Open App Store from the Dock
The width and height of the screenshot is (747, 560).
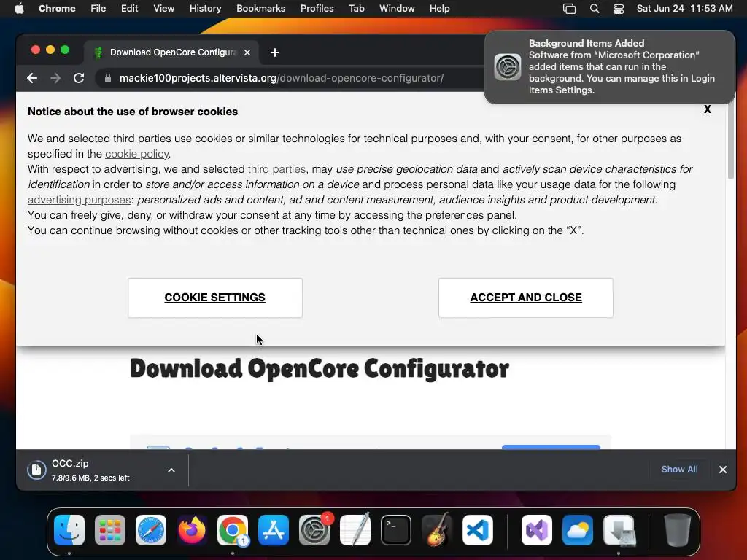click(274, 530)
